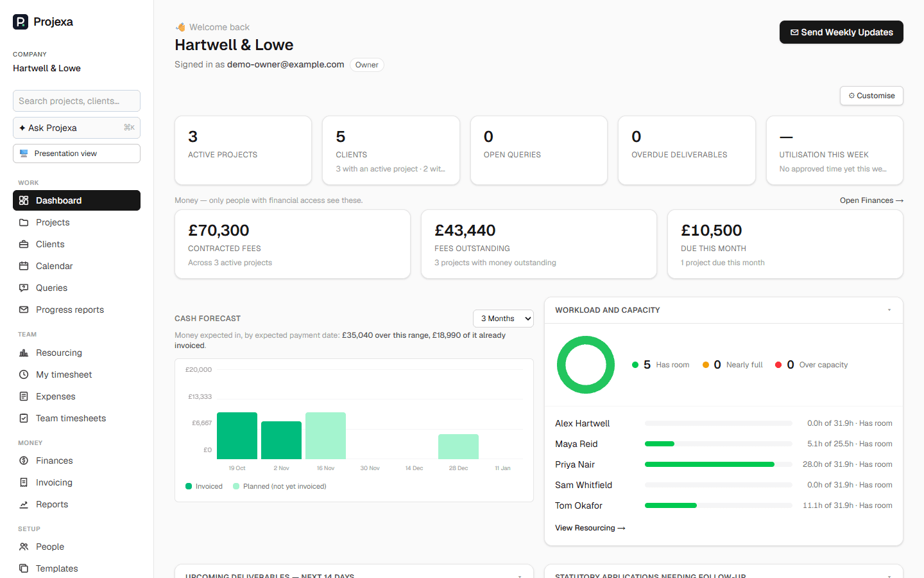Open the Ask Projexa assistant box
The width and height of the screenshot is (924, 578).
[76, 128]
